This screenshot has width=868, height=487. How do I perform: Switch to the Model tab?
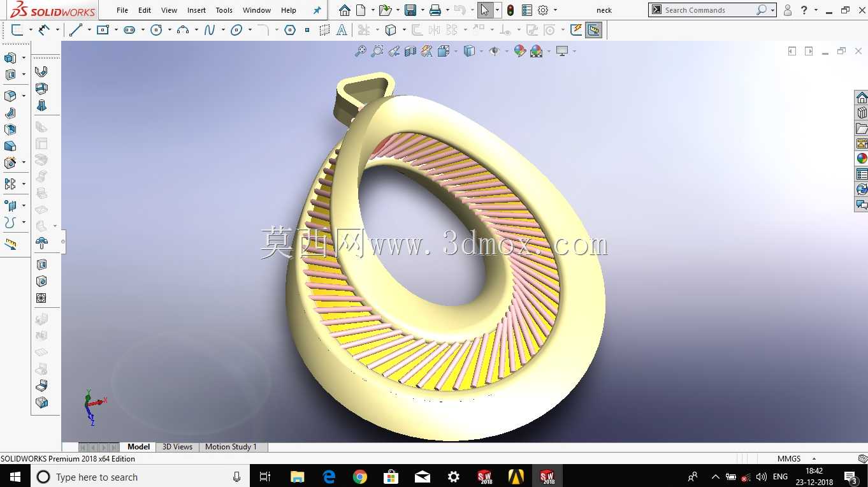(139, 447)
